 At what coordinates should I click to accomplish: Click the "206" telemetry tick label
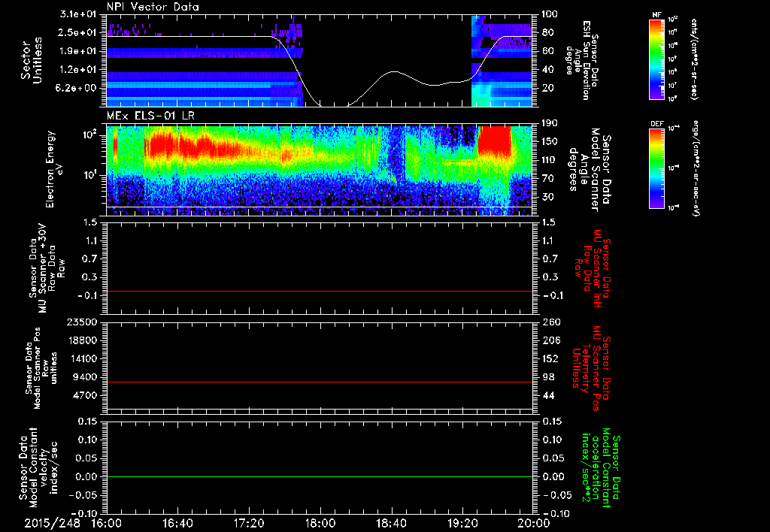(550, 340)
